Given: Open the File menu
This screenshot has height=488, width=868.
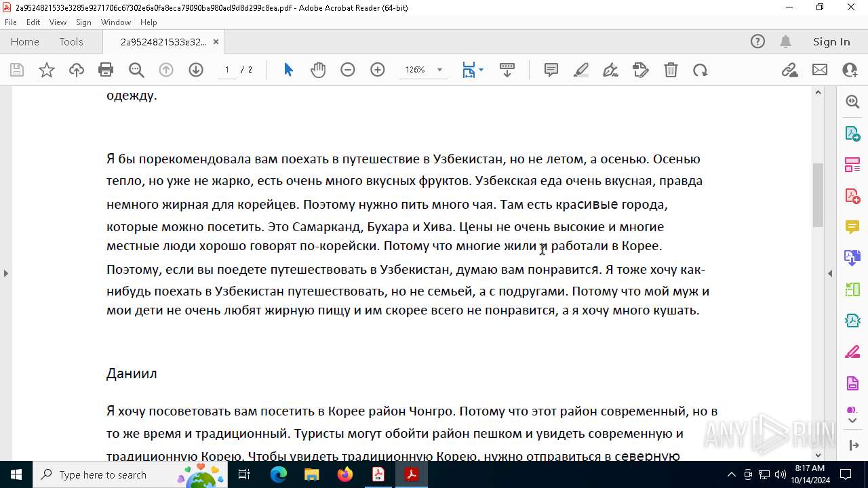Looking at the screenshot, I should 11,22.
